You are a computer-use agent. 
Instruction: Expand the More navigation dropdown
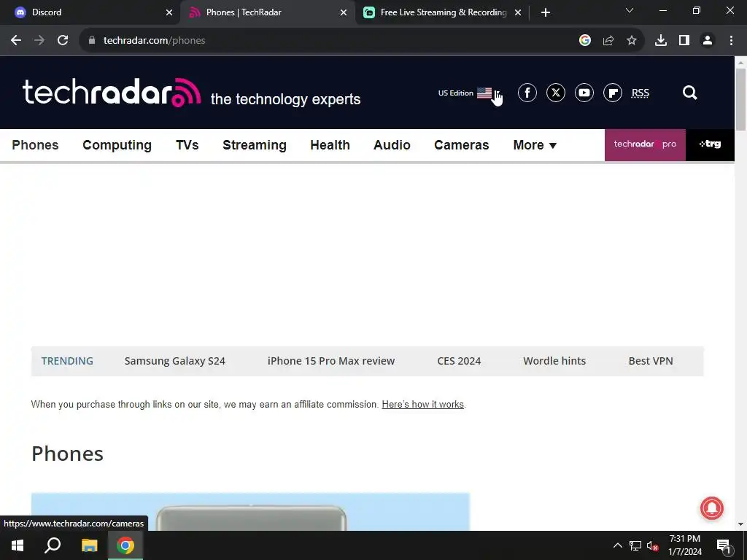click(x=535, y=145)
